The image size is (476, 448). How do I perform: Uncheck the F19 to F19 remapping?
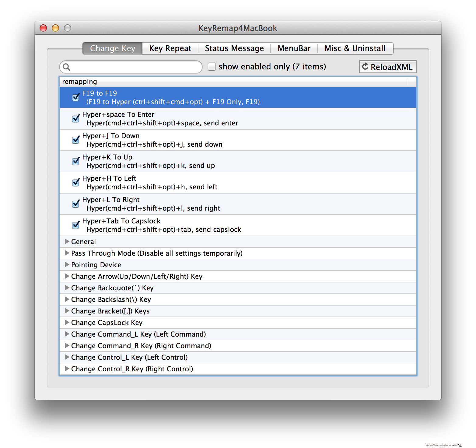click(x=76, y=97)
